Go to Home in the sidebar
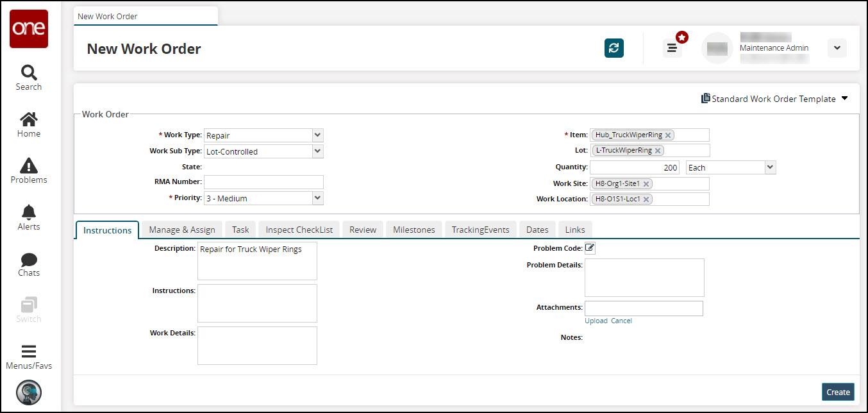Viewport: 868px width, 413px height. (29, 124)
